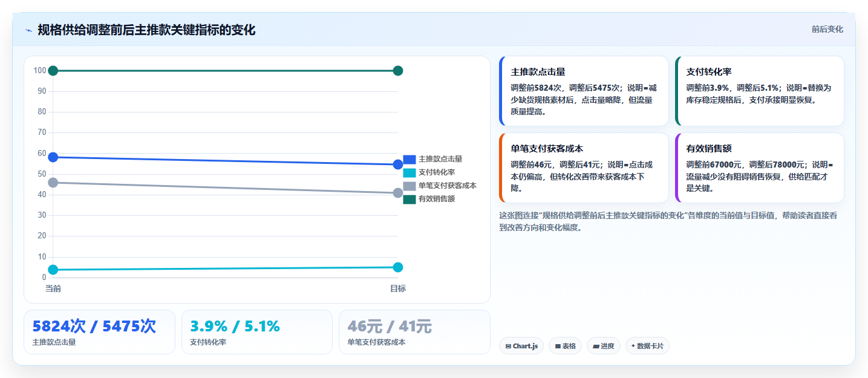Open the 单笔支付获客成本 detail card
Image resolution: width=868 pixels, height=378 pixels.
pos(584,168)
